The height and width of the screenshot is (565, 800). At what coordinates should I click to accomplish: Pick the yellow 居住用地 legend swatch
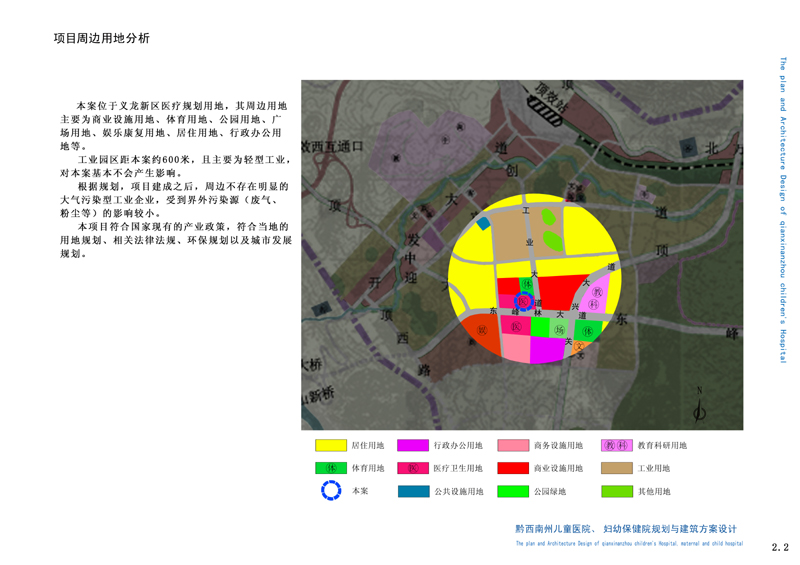[331, 445]
